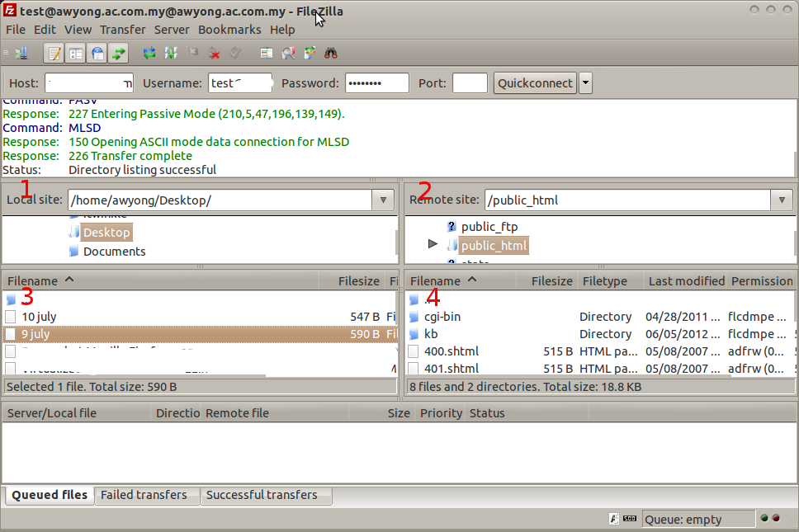Open the Bookmarks menu
The width and height of the screenshot is (799, 532).
coord(229,30)
